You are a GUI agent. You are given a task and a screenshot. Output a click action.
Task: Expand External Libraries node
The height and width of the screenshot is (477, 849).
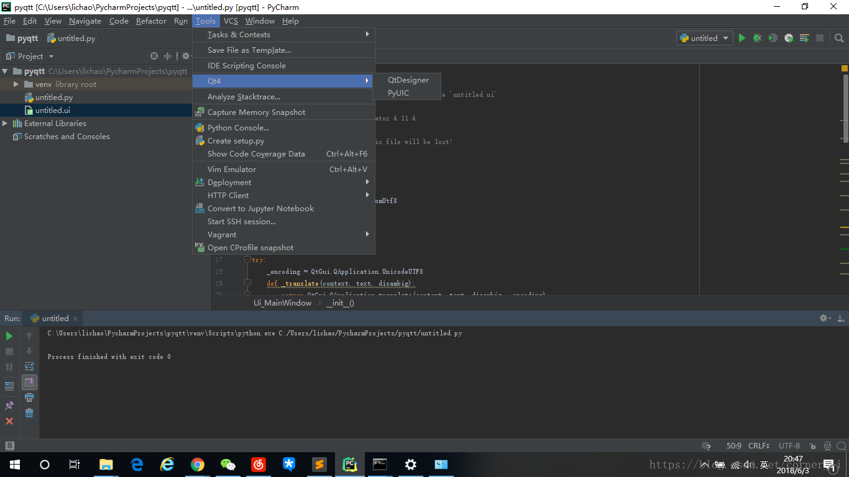click(5, 123)
